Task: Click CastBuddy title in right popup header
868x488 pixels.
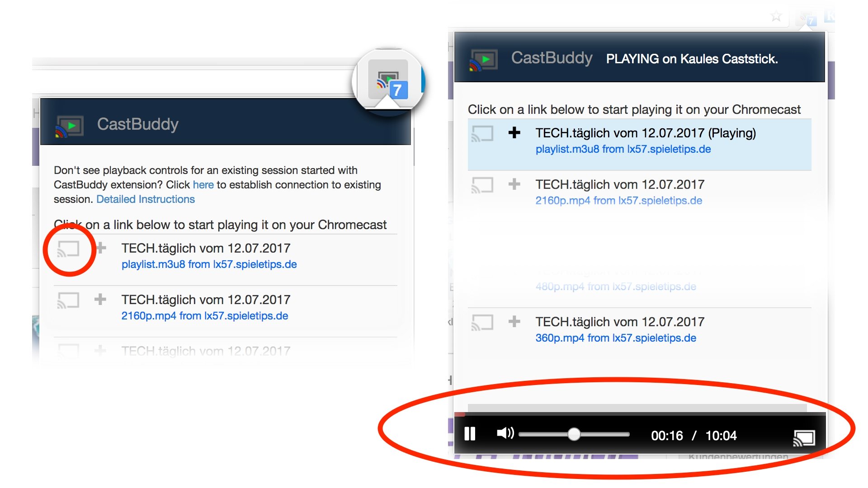Action: point(552,58)
